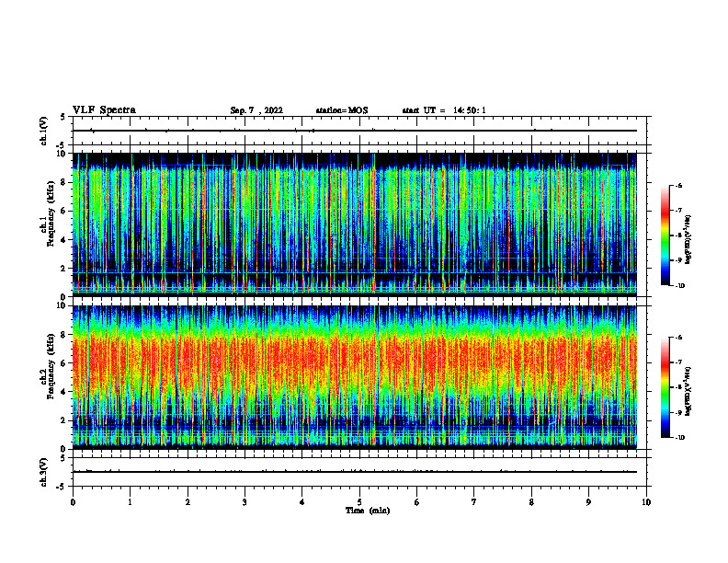Click time axis tick label '10'
Viewport: 728px width, 563px height.
[646, 502]
